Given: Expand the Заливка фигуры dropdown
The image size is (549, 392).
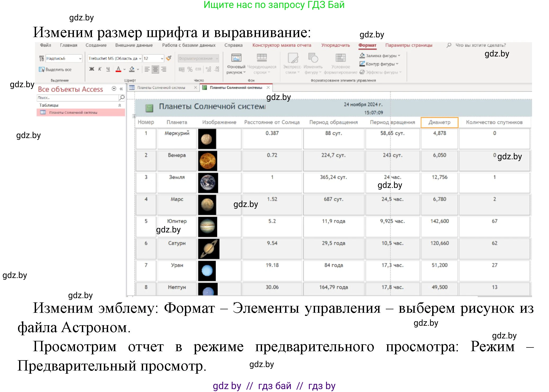Looking at the screenshot, I should click(399, 55).
